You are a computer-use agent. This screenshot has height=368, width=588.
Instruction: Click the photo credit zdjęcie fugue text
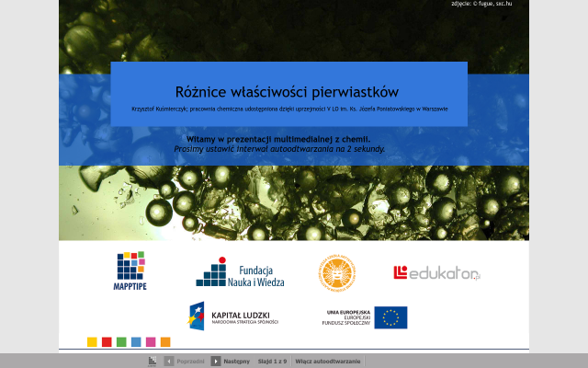pos(481,4)
